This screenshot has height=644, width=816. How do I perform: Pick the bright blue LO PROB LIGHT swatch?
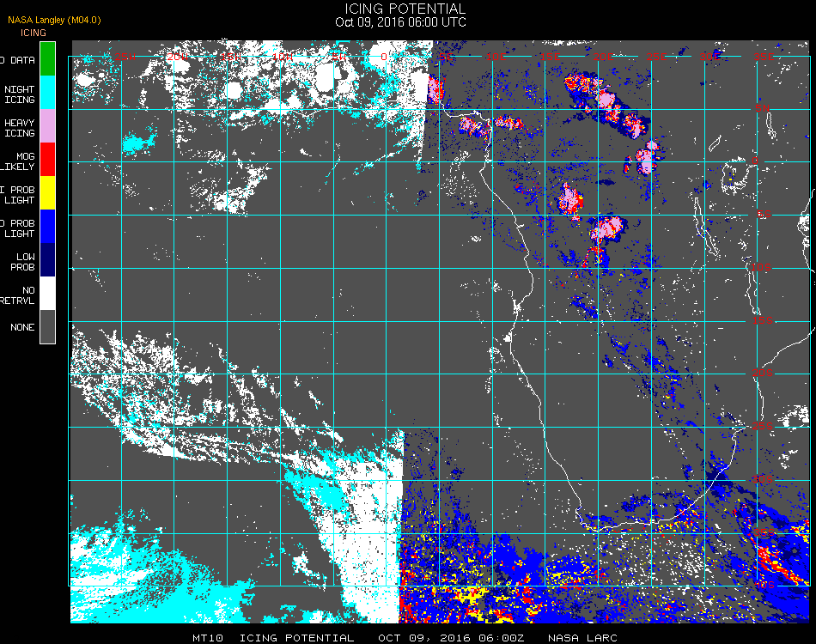tap(47, 227)
